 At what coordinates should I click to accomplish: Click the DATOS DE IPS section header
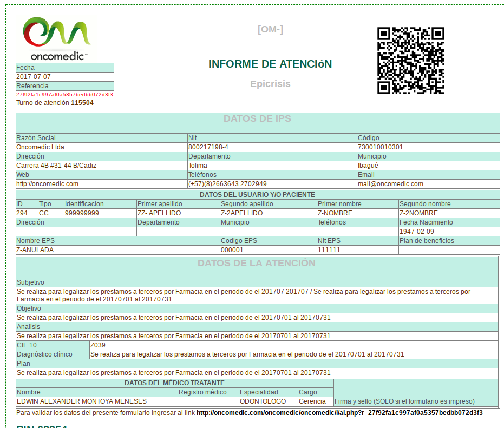(257, 119)
